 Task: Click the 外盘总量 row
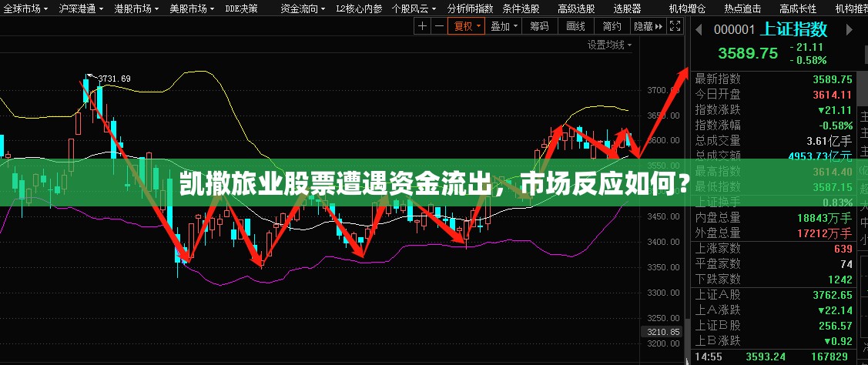coord(773,233)
